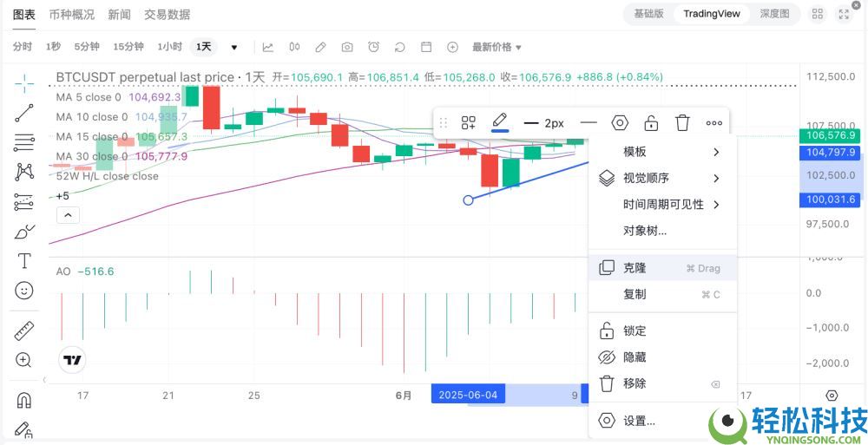
Task: Change line color with pencil swatch
Action: 500,122
